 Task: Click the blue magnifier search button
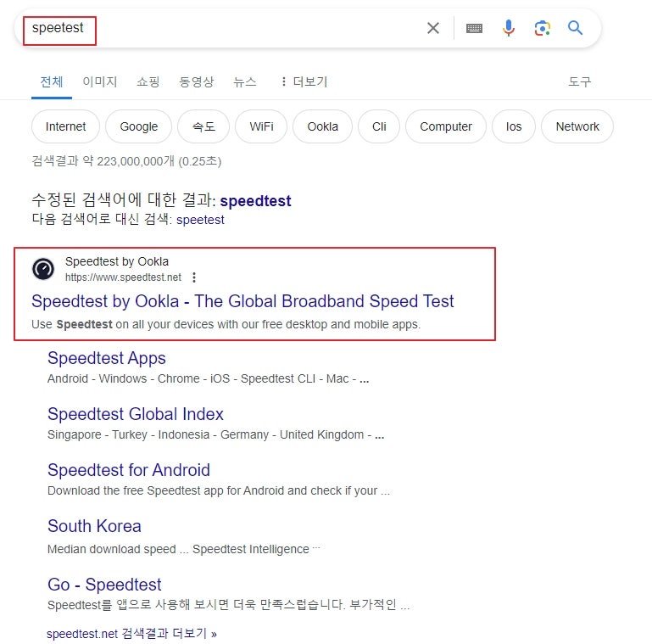575,28
